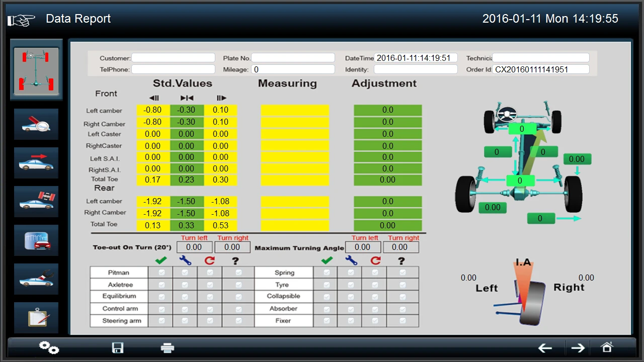Click the forward arrow navigation button
This screenshot has height=362, width=644.
[578, 347]
